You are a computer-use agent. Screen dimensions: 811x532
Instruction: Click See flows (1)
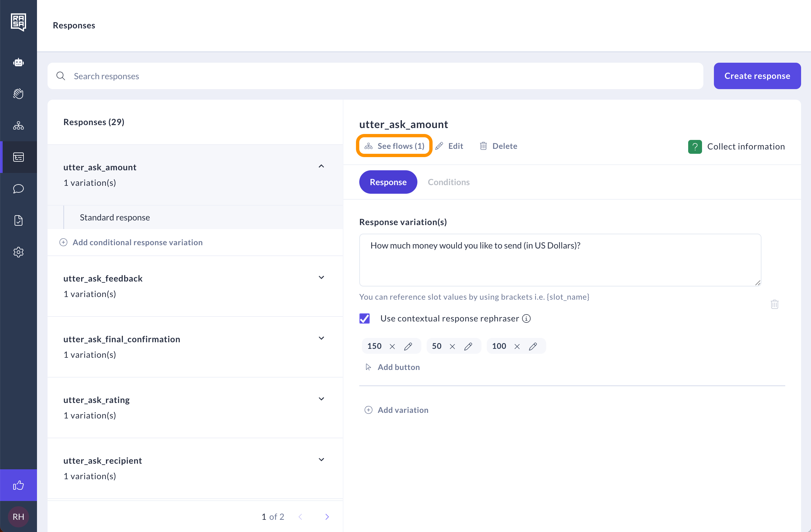click(x=394, y=146)
